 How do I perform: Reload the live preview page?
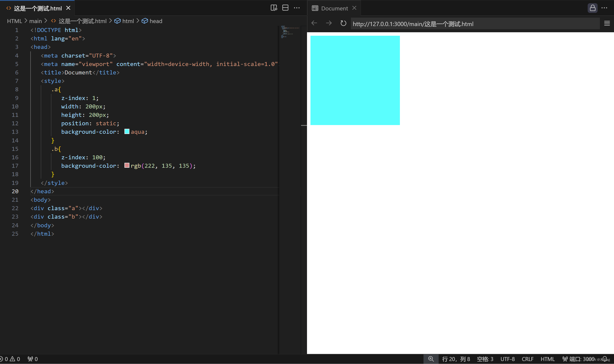pos(343,23)
